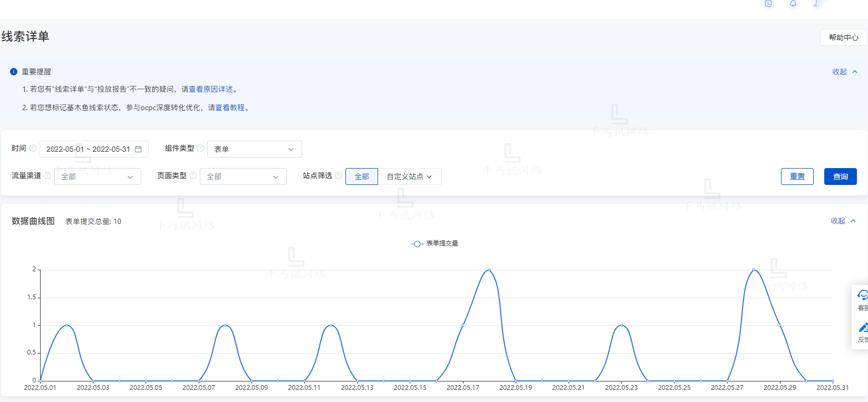This screenshot has width=868, height=402.
Task: Toggle 表单提交量 legend series visibility
Action: 435,243
